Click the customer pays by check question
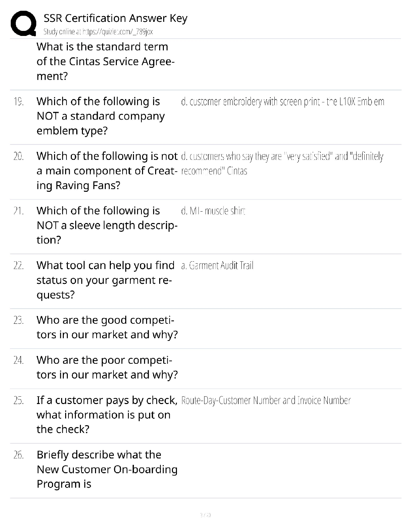411x532 pixels. coord(107,414)
